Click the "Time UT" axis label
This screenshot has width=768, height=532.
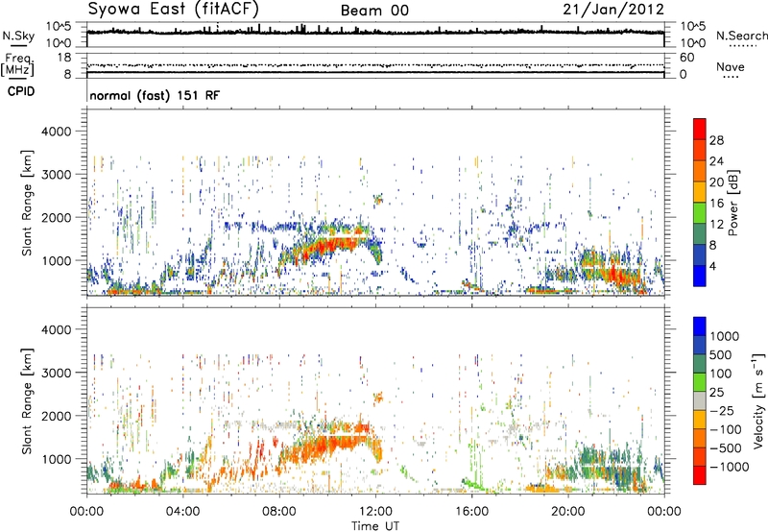coord(375,525)
